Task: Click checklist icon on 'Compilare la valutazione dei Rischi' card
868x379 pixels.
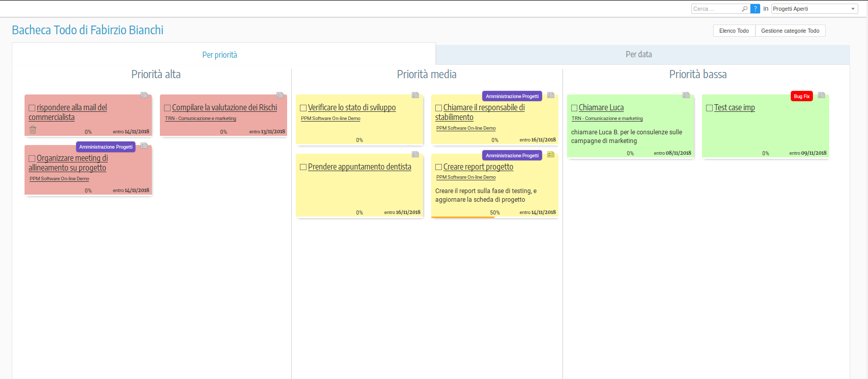Action: click(280, 95)
